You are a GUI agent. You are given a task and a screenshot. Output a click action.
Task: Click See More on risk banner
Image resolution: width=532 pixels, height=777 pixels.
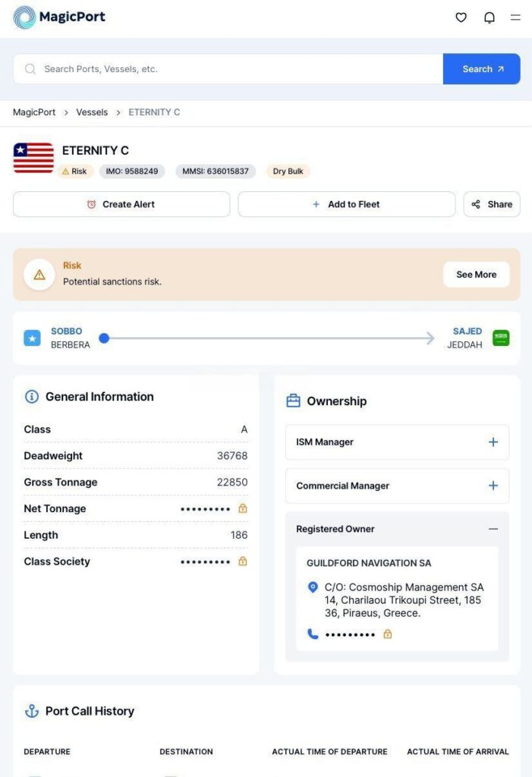[477, 275]
